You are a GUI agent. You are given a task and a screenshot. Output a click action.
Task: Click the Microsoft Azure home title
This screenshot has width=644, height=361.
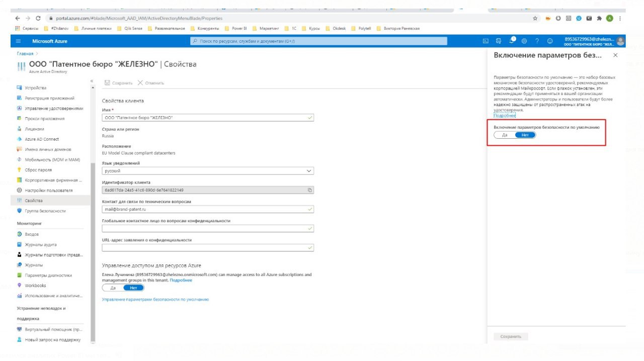(x=50, y=41)
